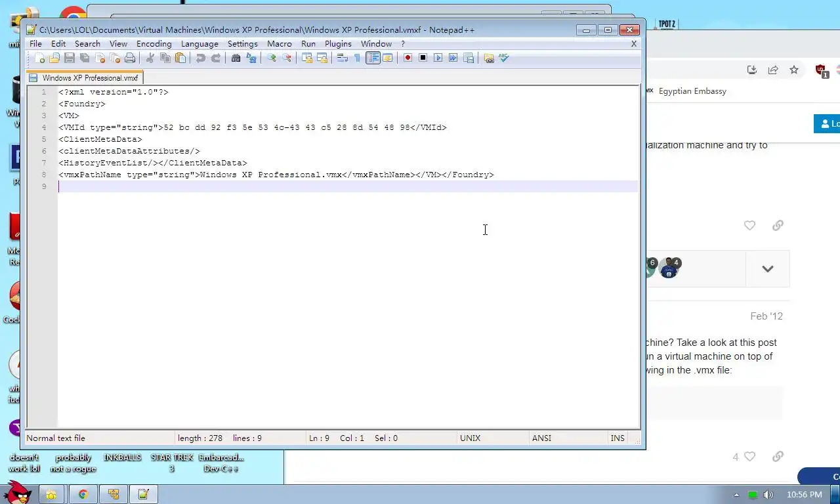Toggle show all characters pilcrow icon
The width and height of the screenshot is (840, 504).
[x=358, y=58]
